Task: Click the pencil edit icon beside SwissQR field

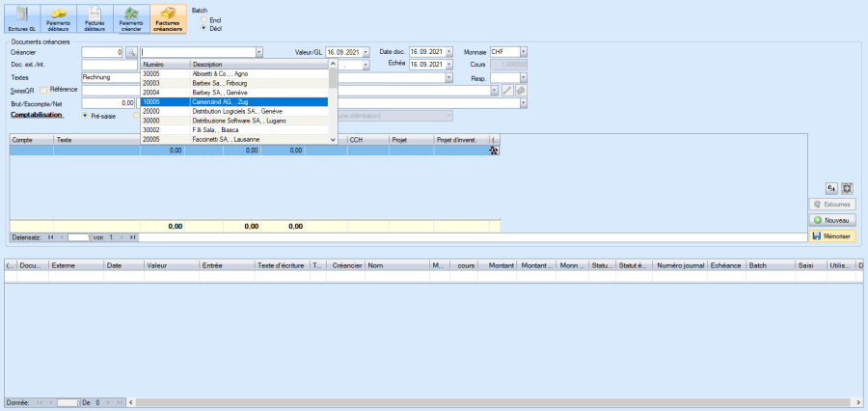Action: click(507, 90)
